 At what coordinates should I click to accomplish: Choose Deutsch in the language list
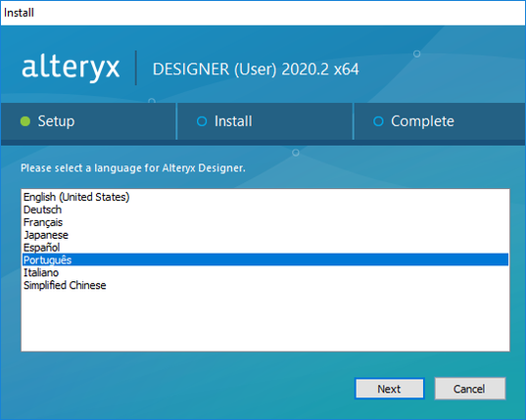tap(265, 210)
